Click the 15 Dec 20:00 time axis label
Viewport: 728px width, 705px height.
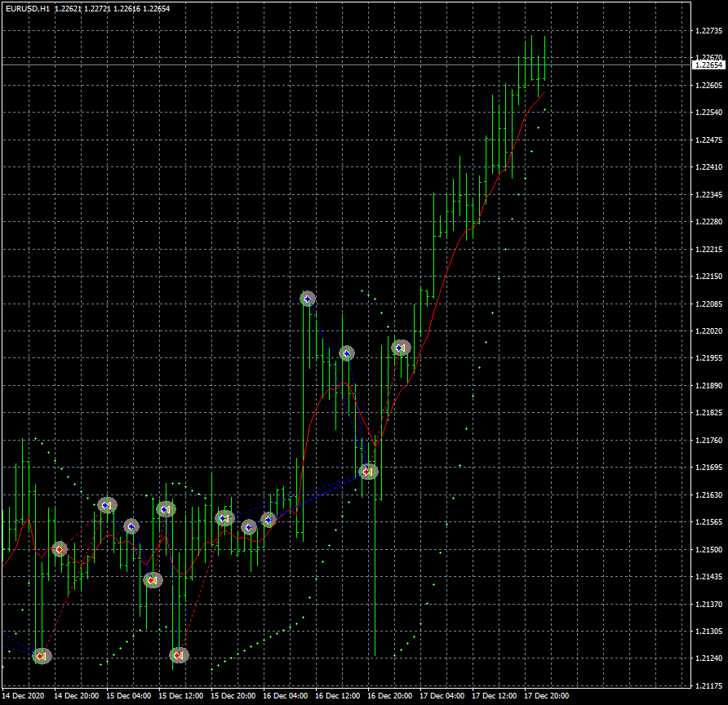click(x=233, y=696)
